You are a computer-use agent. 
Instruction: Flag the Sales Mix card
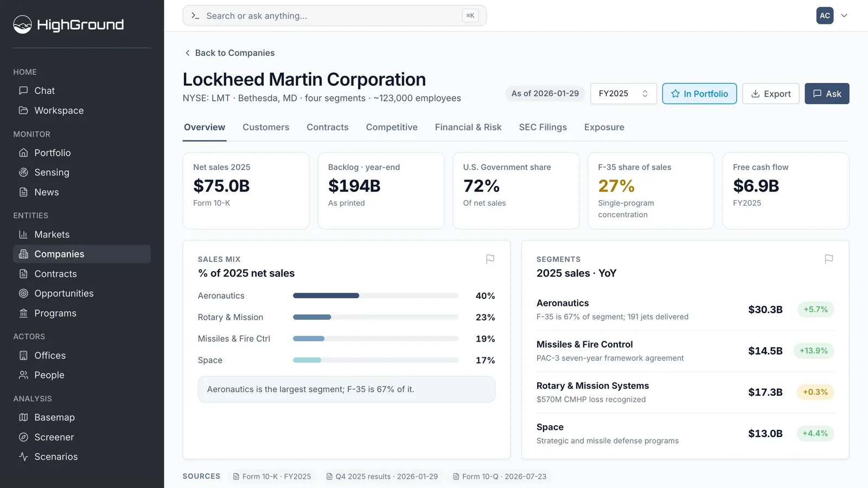click(490, 259)
